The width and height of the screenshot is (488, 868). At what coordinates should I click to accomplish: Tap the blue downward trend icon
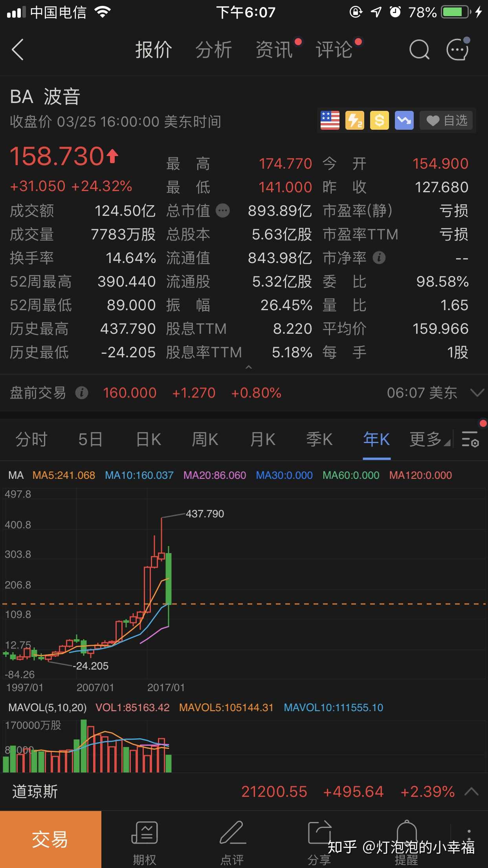click(x=404, y=120)
